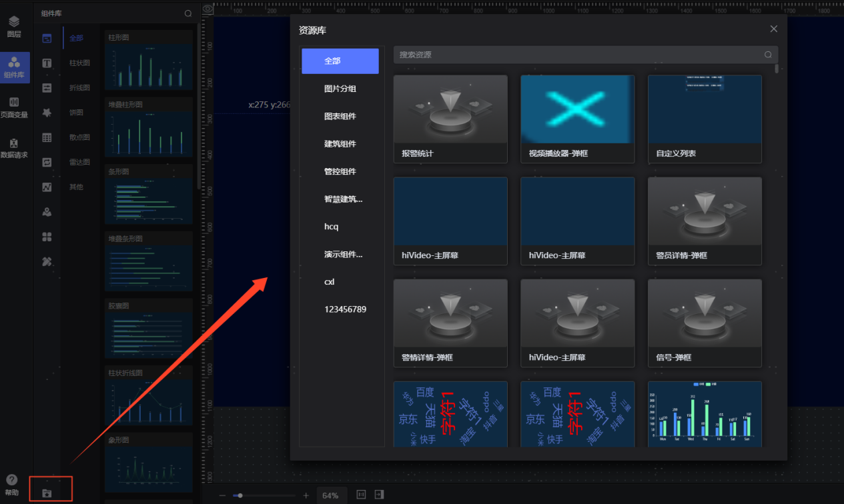Open the resource library folder icon
844x504 pixels.
click(x=47, y=493)
